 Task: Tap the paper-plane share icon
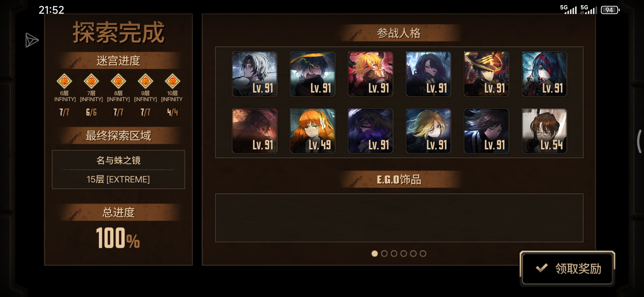[32, 40]
